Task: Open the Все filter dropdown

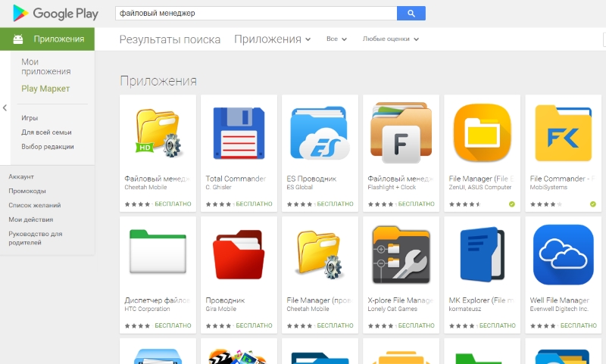Action: point(336,39)
